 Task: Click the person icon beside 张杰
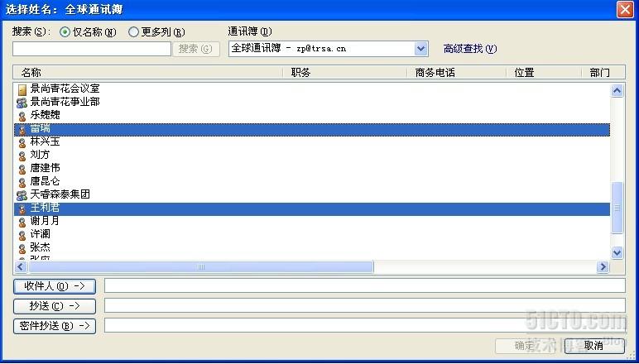[22, 248]
